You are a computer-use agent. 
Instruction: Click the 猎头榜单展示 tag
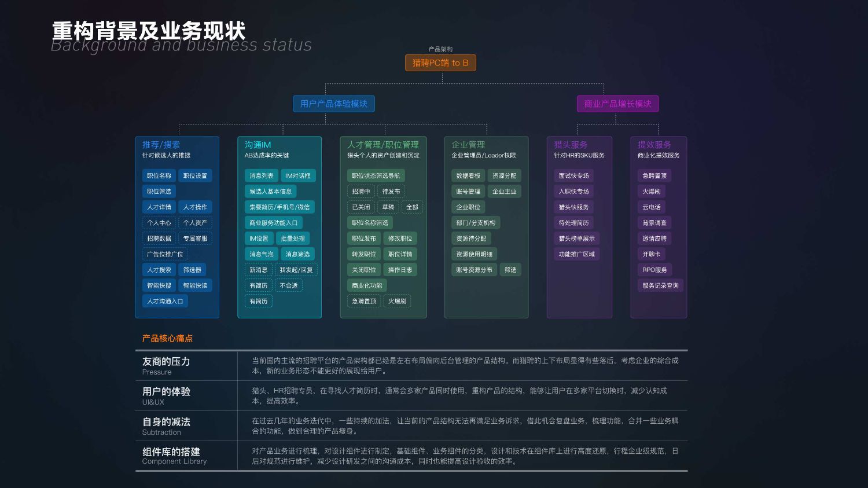pyautogui.click(x=576, y=239)
